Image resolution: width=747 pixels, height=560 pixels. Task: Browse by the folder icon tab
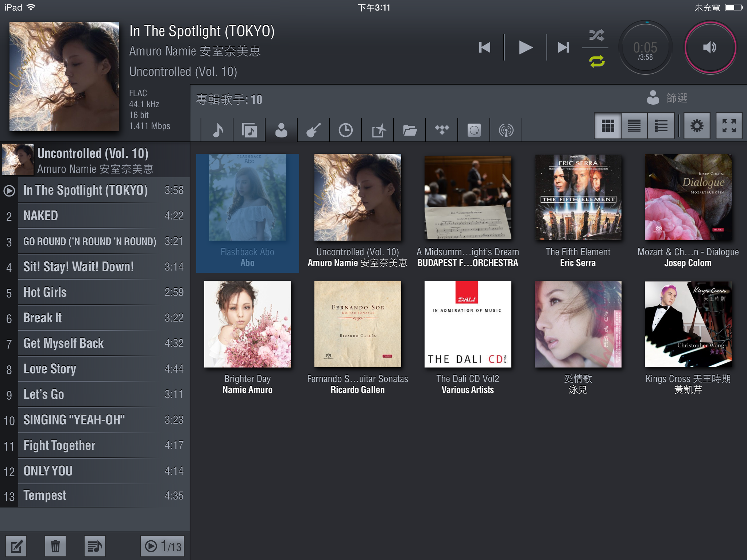coord(410,130)
